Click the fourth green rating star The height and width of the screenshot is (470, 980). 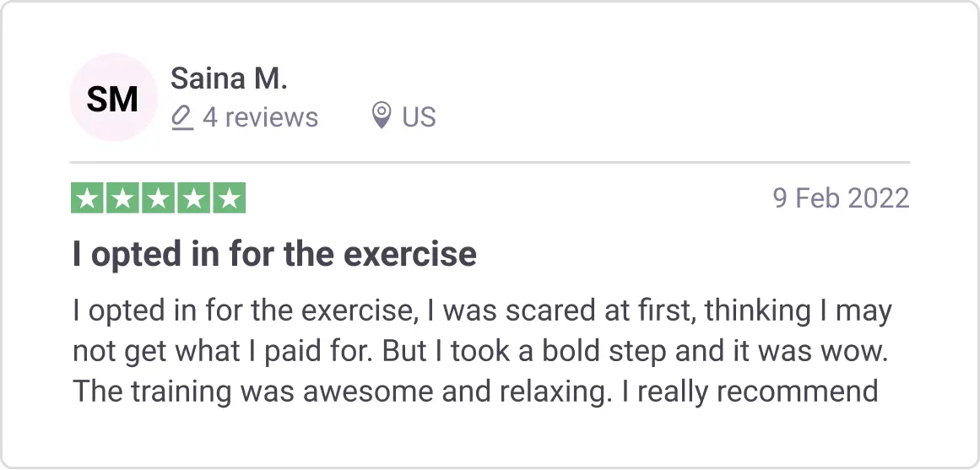pos(193,198)
